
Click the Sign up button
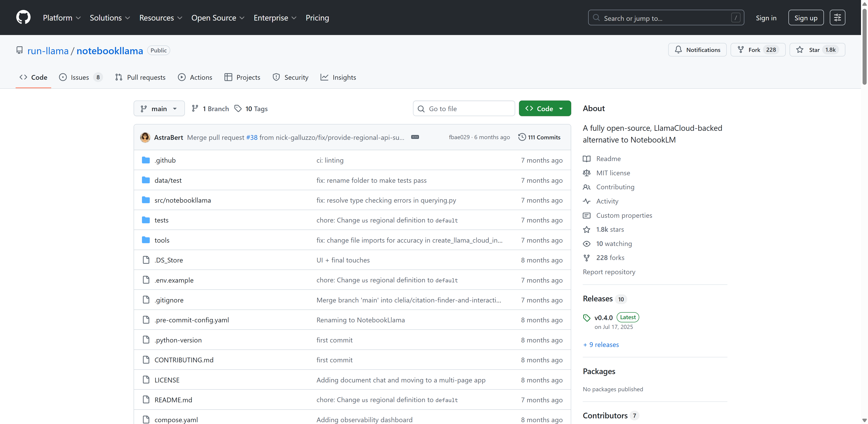[x=806, y=18]
